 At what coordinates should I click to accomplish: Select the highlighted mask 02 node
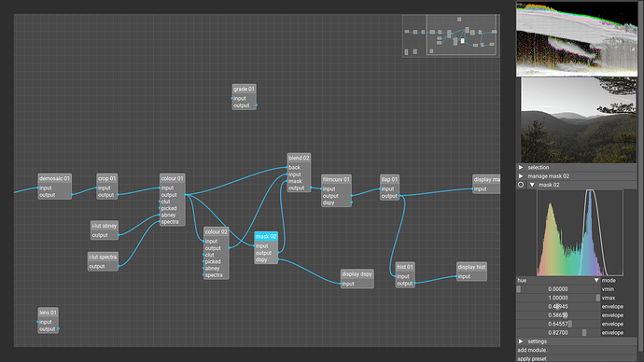[x=266, y=236]
